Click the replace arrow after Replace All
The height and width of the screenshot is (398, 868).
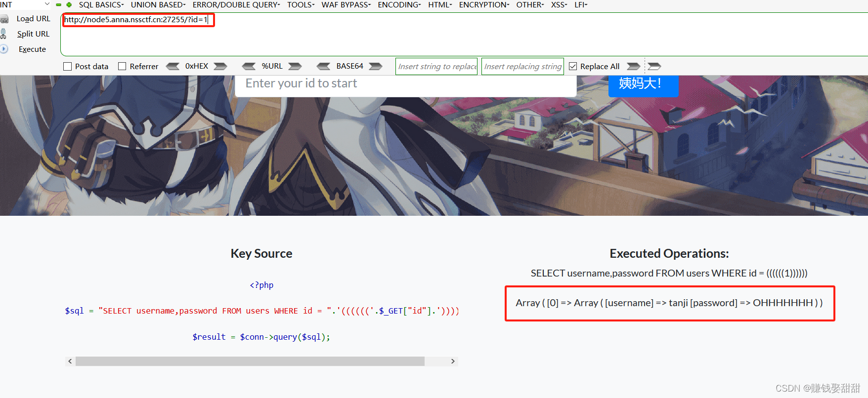point(633,66)
